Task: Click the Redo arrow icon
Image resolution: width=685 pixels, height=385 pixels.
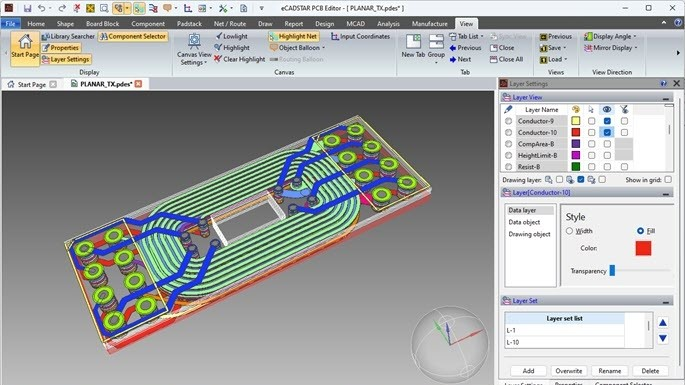Action: 62,8
